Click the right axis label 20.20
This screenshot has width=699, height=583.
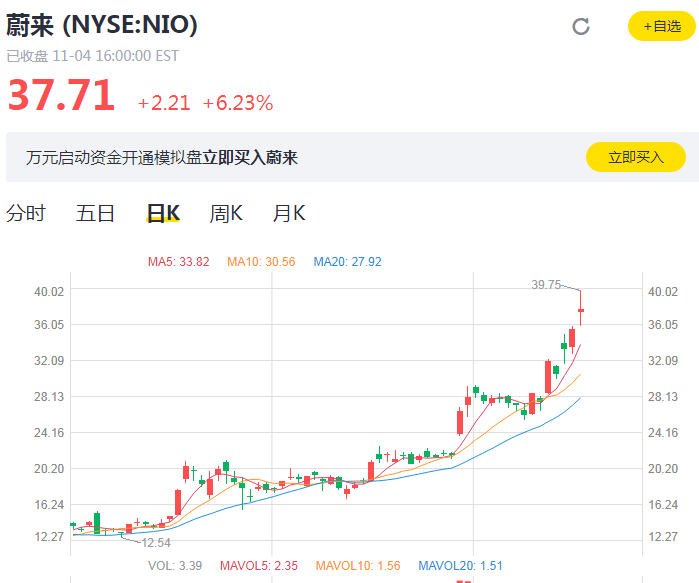[663, 468]
